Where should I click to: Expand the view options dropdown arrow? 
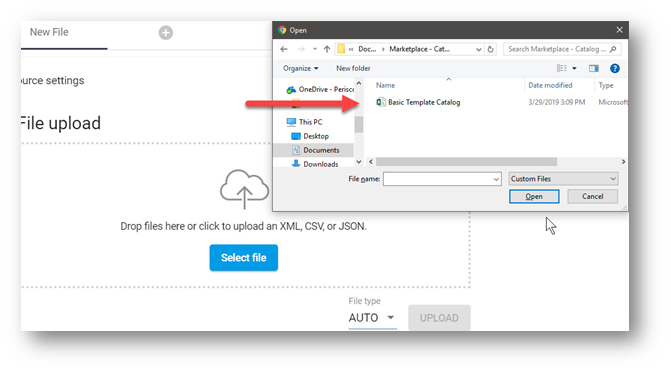pyautogui.click(x=574, y=68)
